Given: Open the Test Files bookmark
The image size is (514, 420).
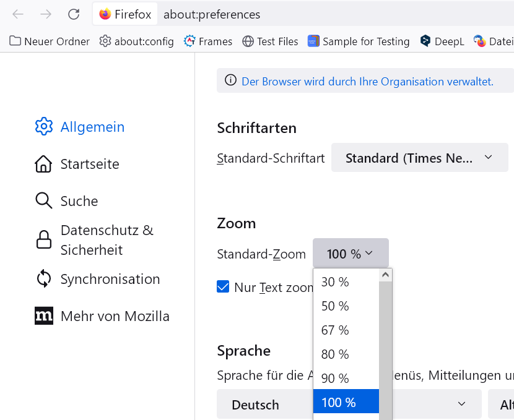Looking at the screenshot, I should pyautogui.click(x=270, y=41).
